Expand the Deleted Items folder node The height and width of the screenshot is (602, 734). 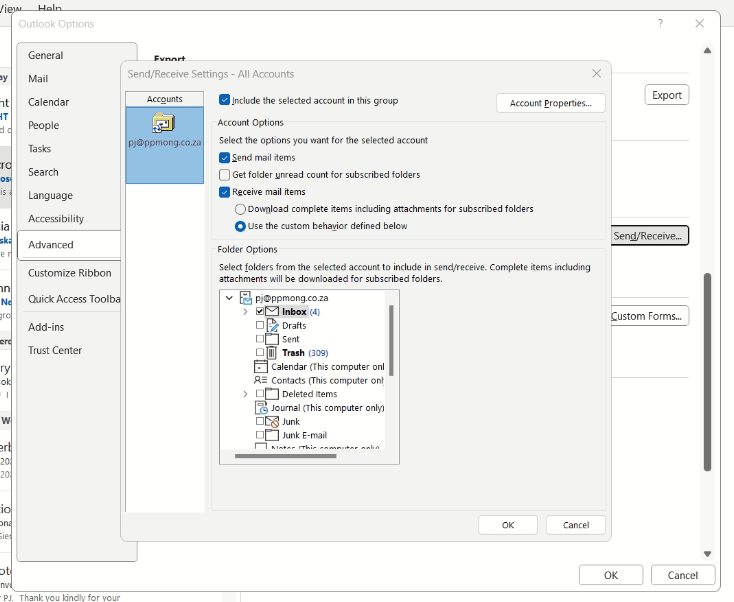coord(245,394)
